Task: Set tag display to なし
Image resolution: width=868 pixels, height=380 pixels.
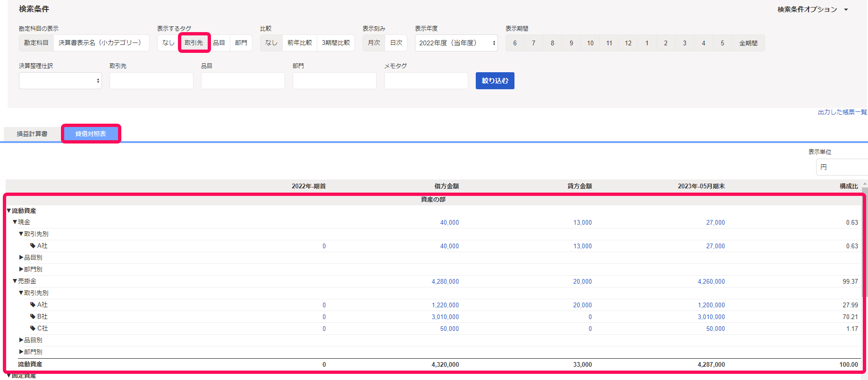Action: coord(168,43)
